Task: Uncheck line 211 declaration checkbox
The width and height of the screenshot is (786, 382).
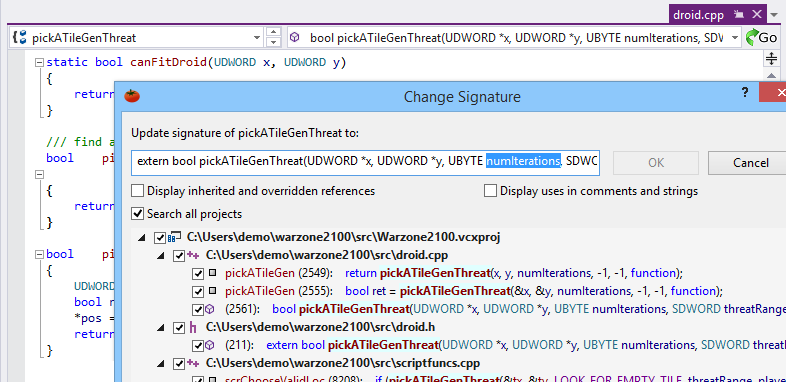Action: click(x=198, y=346)
